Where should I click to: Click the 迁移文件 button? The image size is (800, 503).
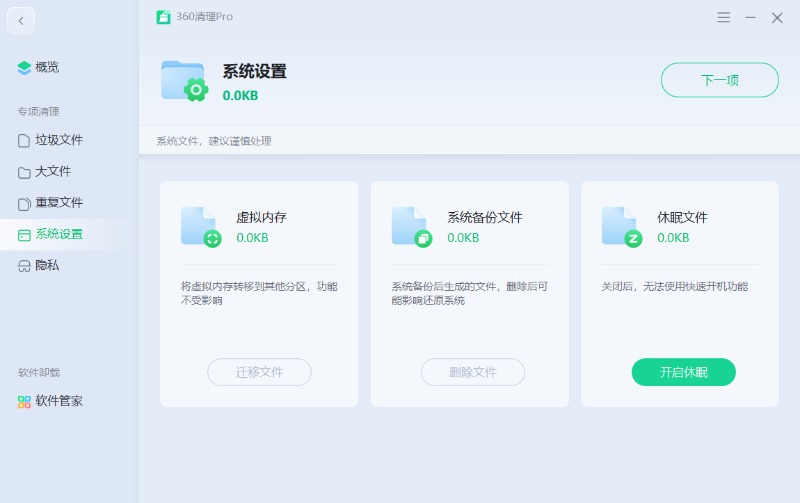click(x=259, y=372)
